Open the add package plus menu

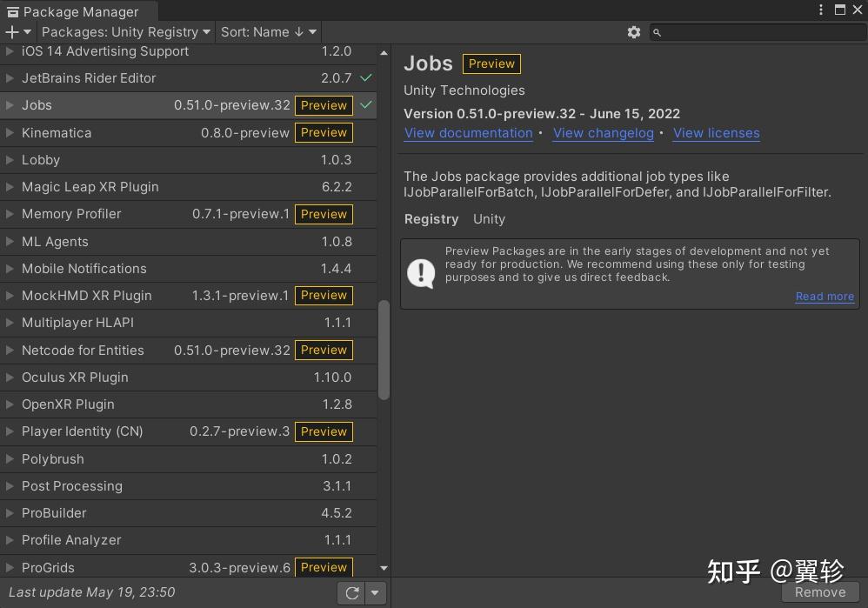tap(14, 32)
